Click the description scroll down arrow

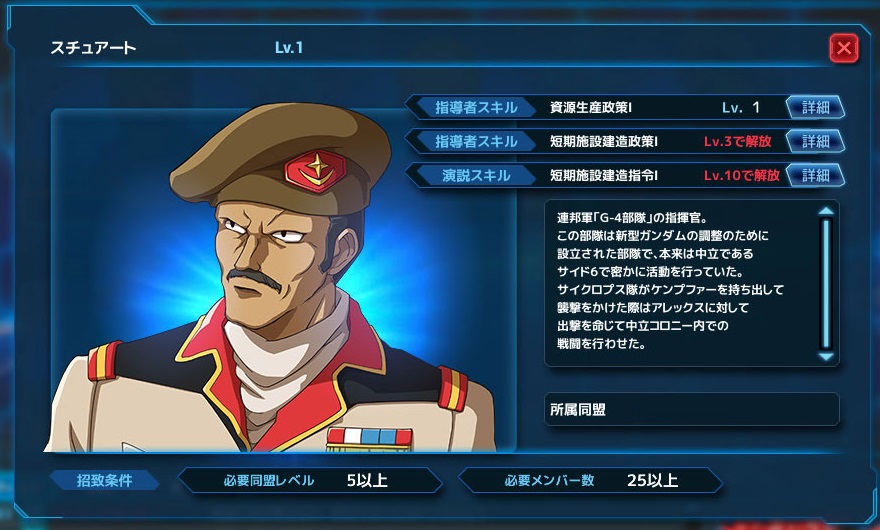[x=826, y=357]
